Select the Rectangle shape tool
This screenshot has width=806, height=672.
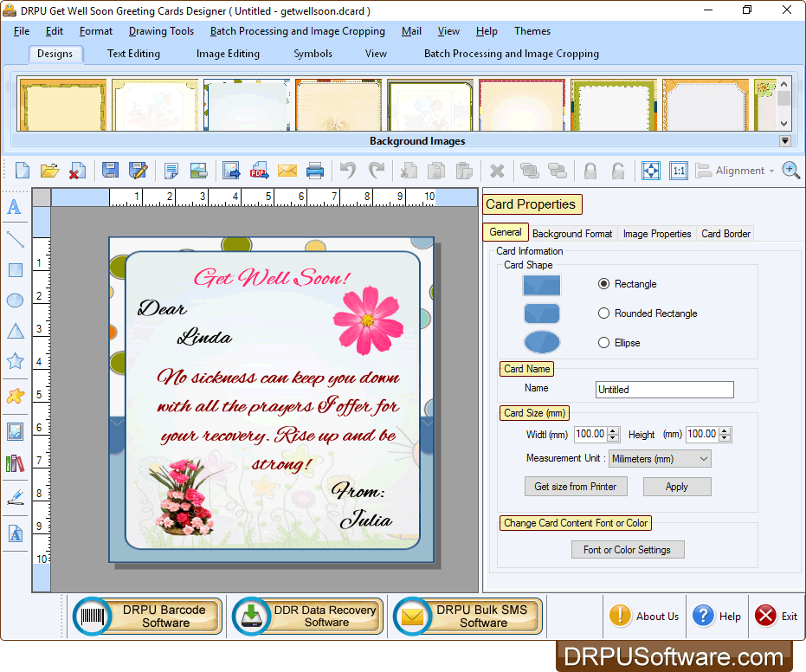(16, 270)
